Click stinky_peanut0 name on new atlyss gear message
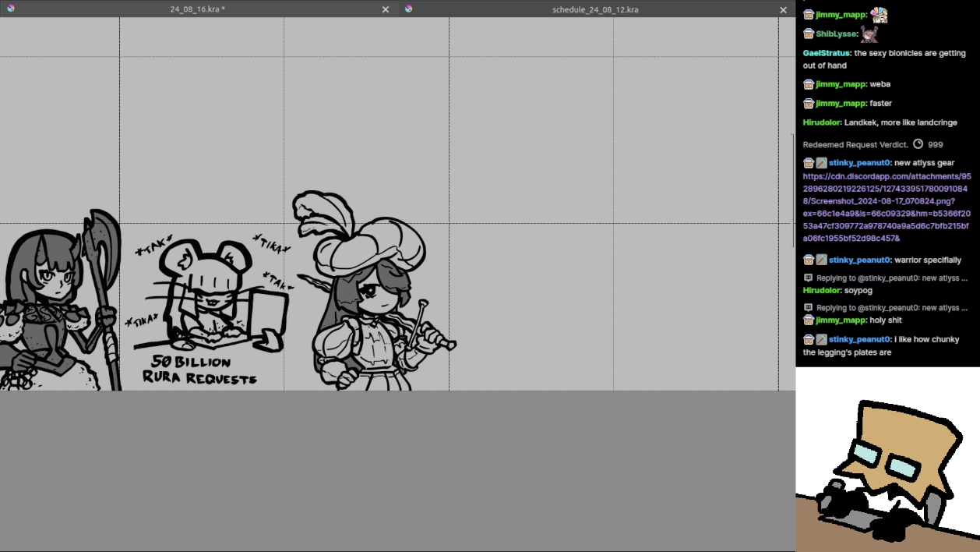This screenshot has height=552, width=980. pyautogui.click(x=859, y=163)
